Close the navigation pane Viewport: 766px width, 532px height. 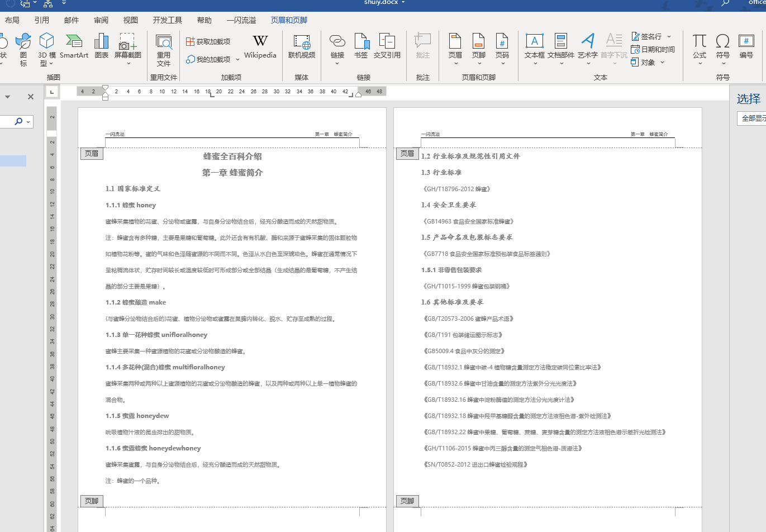[31, 97]
